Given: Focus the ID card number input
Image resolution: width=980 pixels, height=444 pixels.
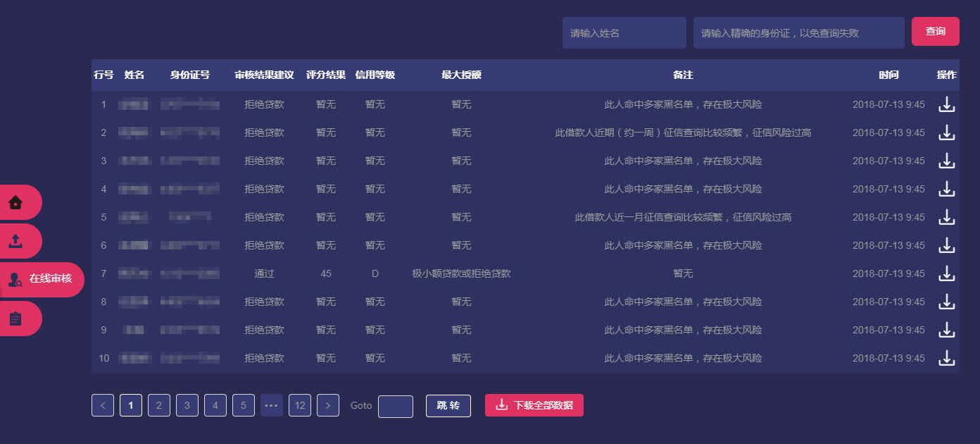Looking at the screenshot, I should tap(798, 33).
